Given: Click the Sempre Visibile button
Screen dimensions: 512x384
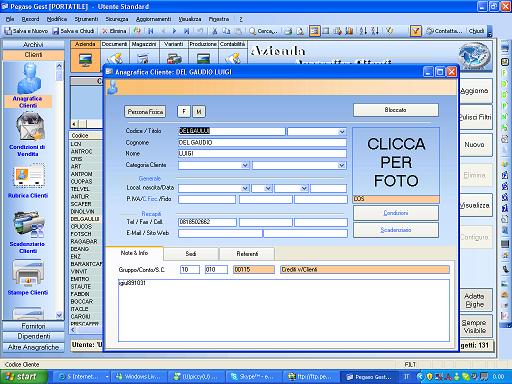Looking at the screenshot, I should point(475,327).
